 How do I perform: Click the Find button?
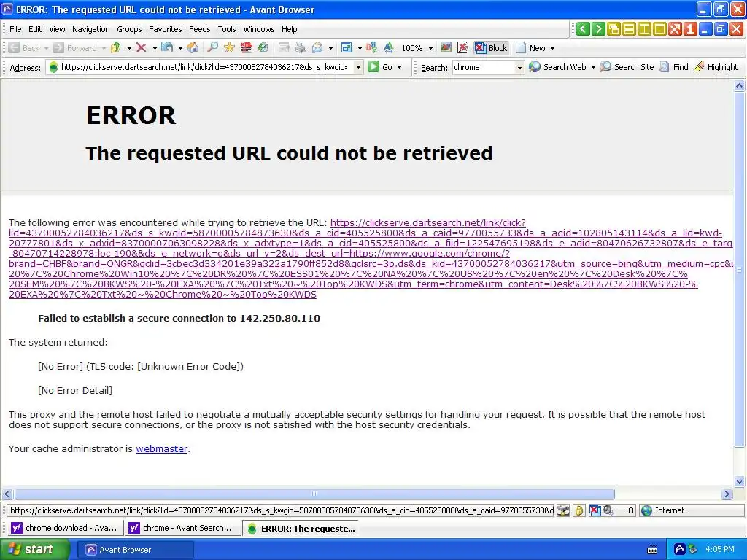coord(673,67)
